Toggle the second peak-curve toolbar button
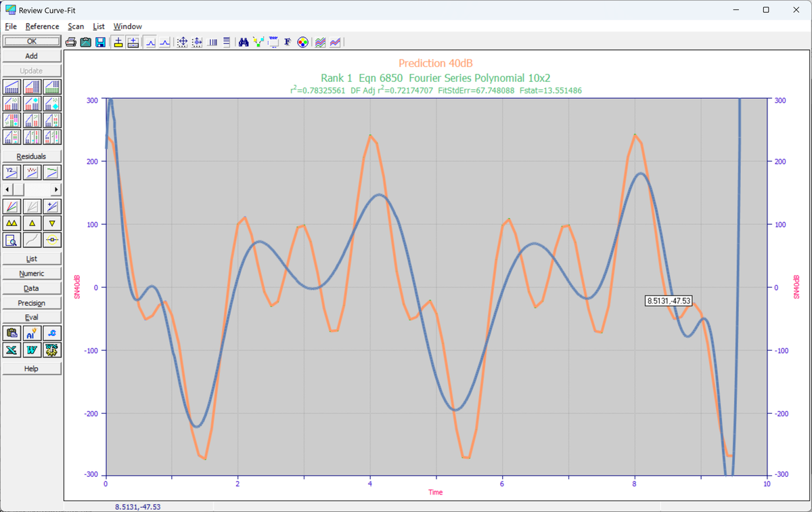 click(164, 42)
